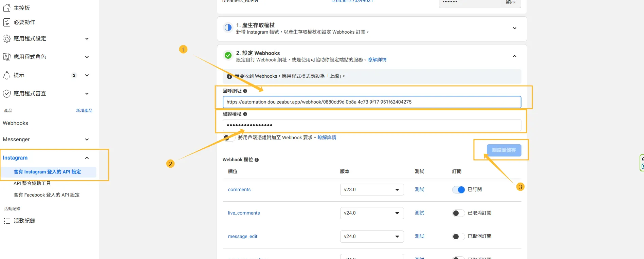Expand the 應用程式角色 menu chevron
The width and height of the screenshot is (644, 259).
[87, 57]
